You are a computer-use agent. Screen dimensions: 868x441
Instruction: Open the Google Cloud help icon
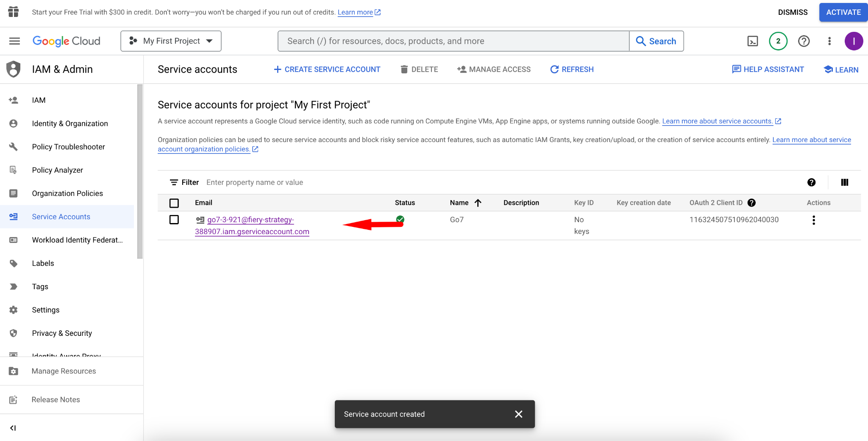(803, 41)
